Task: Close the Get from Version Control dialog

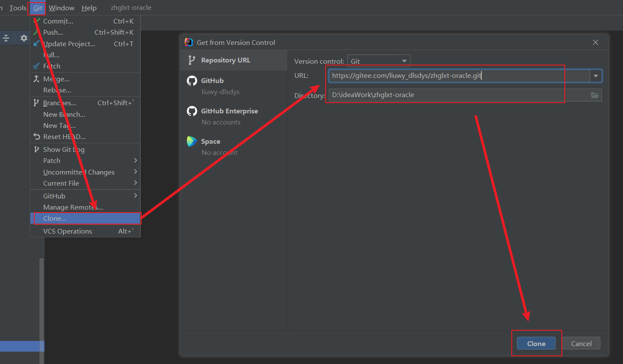Action: (x=595, y=42)
